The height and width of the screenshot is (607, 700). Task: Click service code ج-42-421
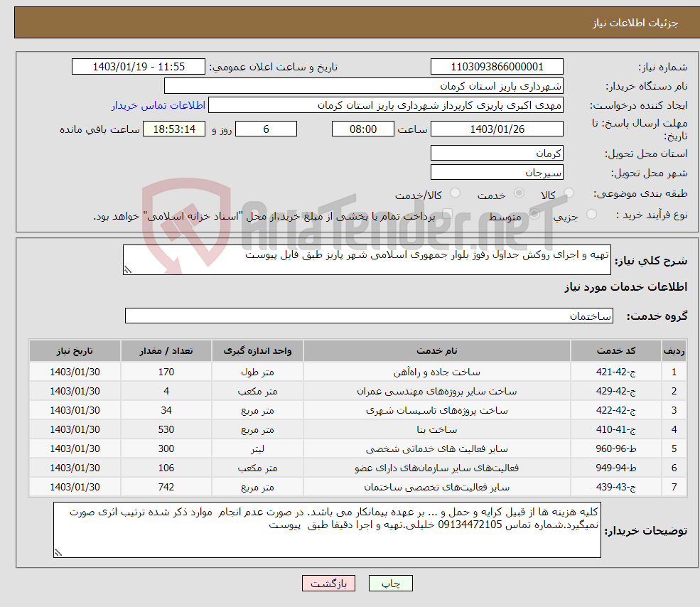click(x=615, y=372)
